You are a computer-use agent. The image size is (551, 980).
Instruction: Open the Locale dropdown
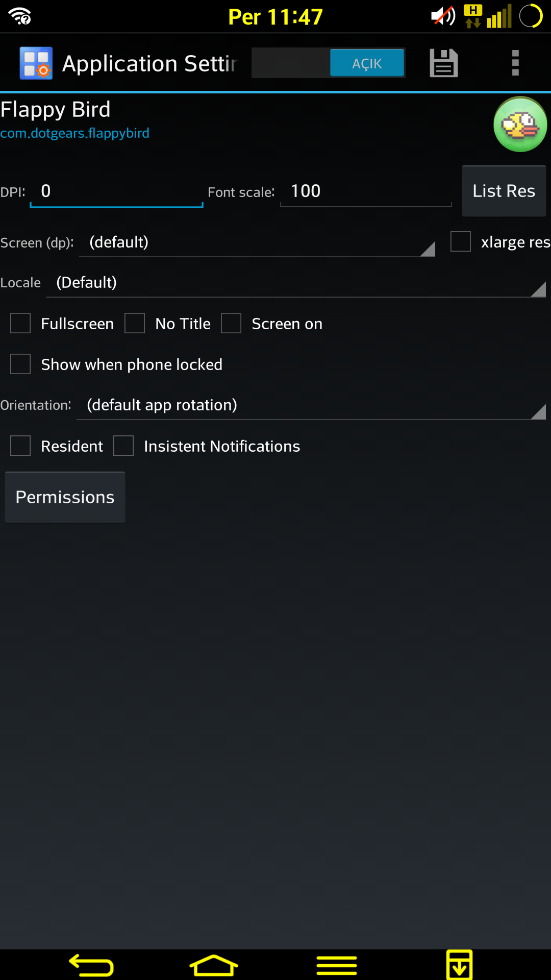click(x=296, y=283)
